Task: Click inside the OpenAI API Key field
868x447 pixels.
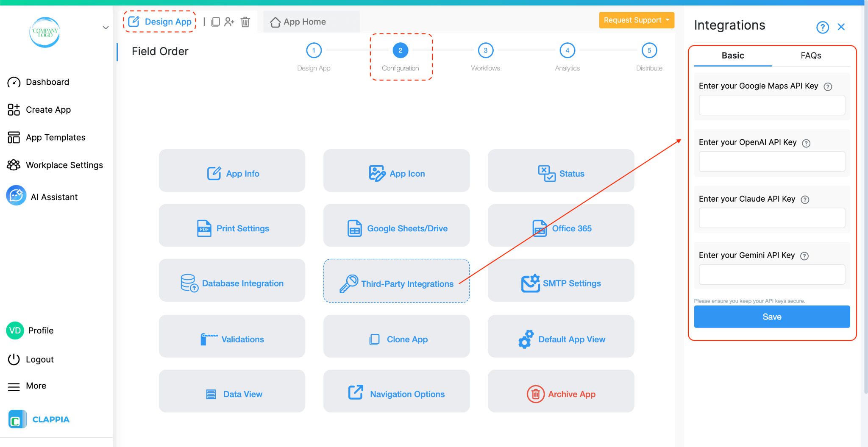Action: coord(771,161)
